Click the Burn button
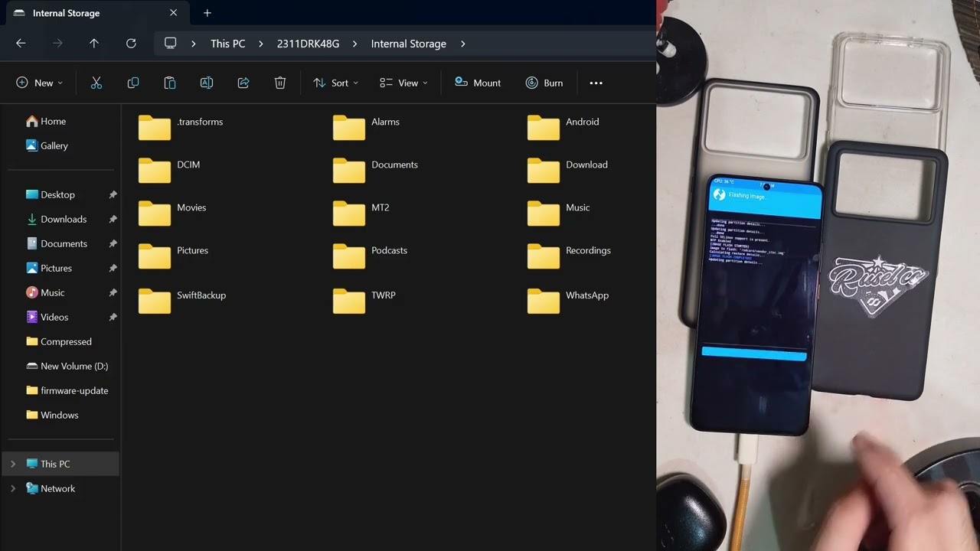 [544, 83]
